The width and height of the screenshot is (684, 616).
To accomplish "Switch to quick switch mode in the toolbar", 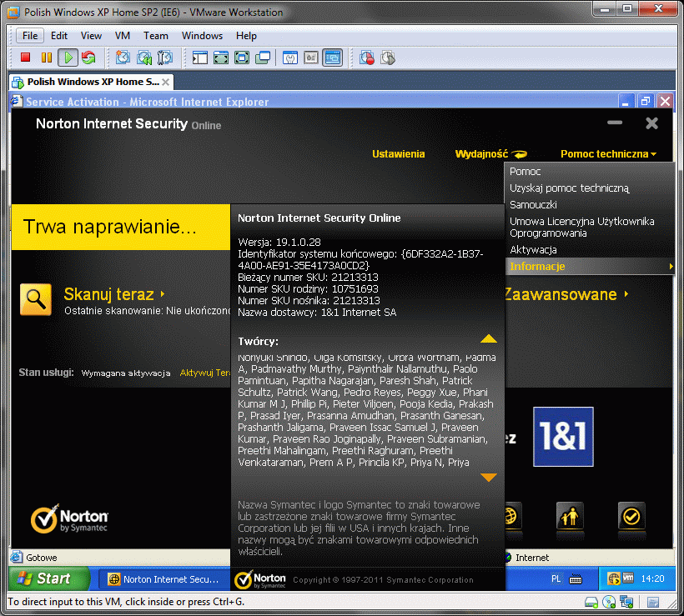I will click(x=242, y=58).
